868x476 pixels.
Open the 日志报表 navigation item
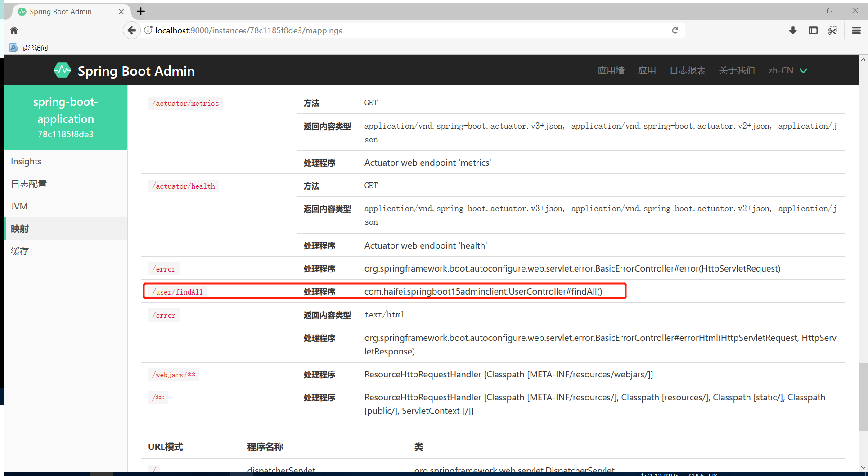click(x=687, y=70)
